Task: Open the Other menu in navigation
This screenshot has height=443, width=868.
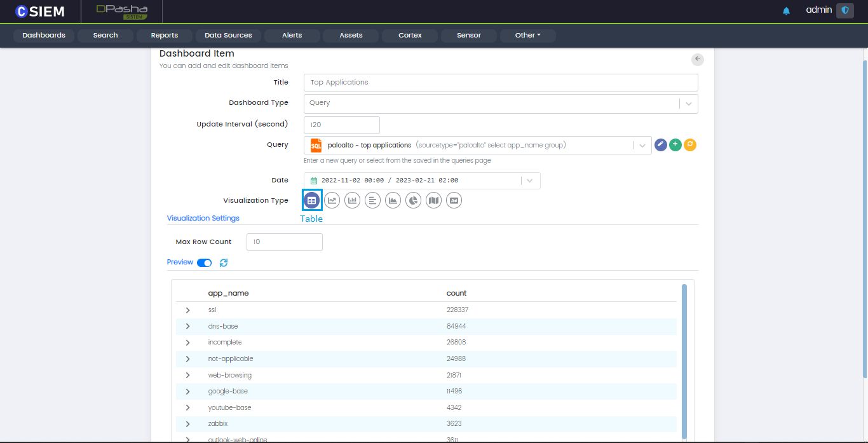Action: click(527, 36)
